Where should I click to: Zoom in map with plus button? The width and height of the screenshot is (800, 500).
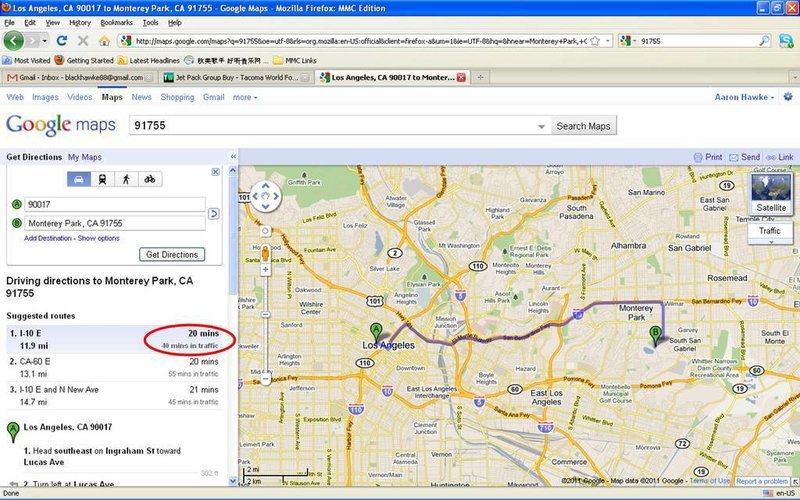coord(265,269)
